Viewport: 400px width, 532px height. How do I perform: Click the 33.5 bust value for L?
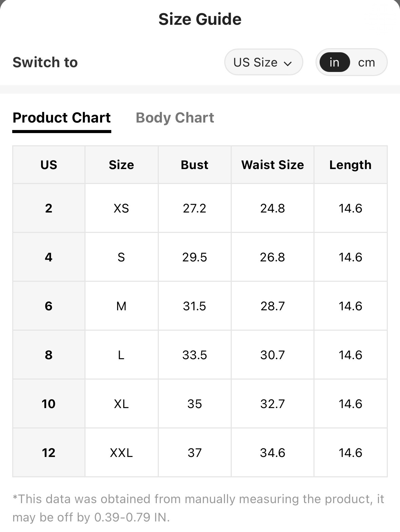(x=195, y=355)
